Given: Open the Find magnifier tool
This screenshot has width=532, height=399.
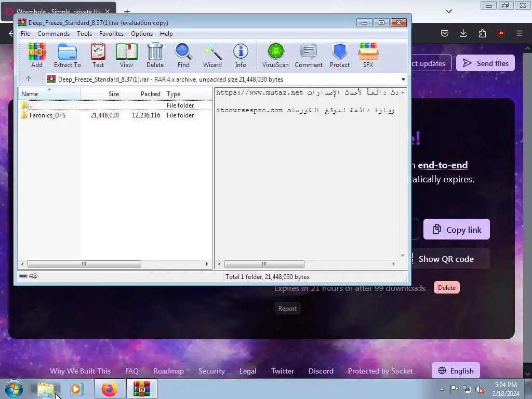Looking at the screenshot, I should [183, 55].
